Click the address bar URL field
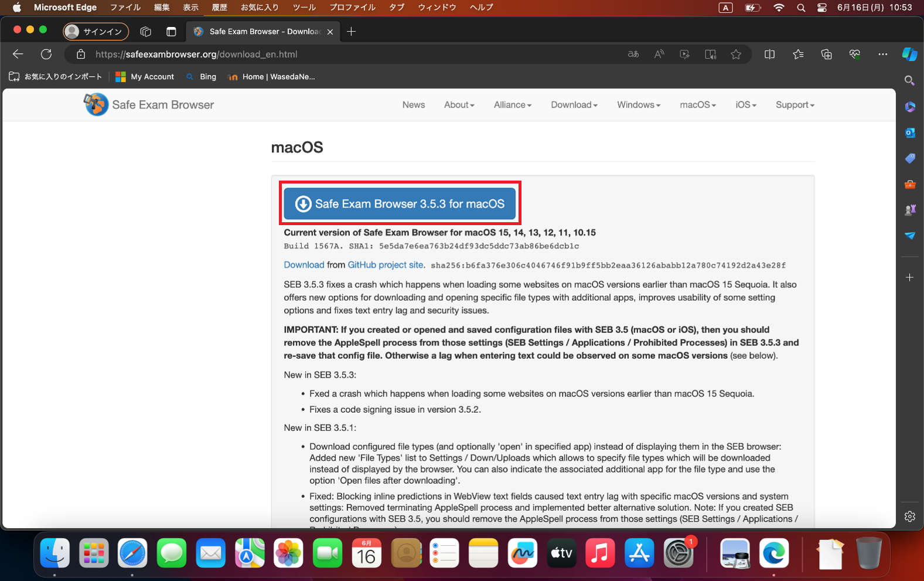Screen dimensions: 924x581 pos(352,55)
